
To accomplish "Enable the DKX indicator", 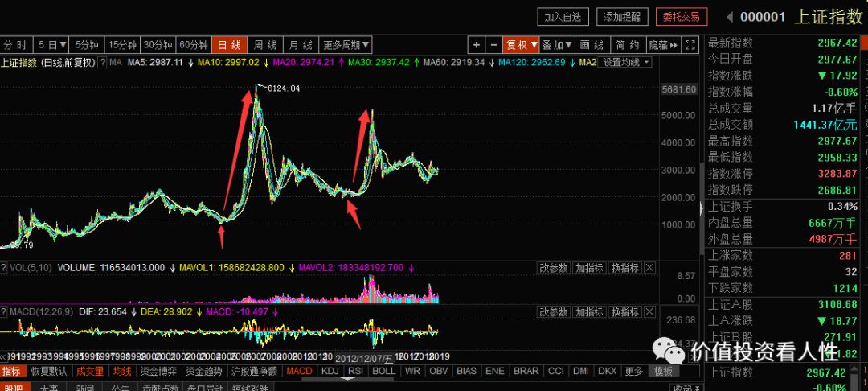I will 608,371.
